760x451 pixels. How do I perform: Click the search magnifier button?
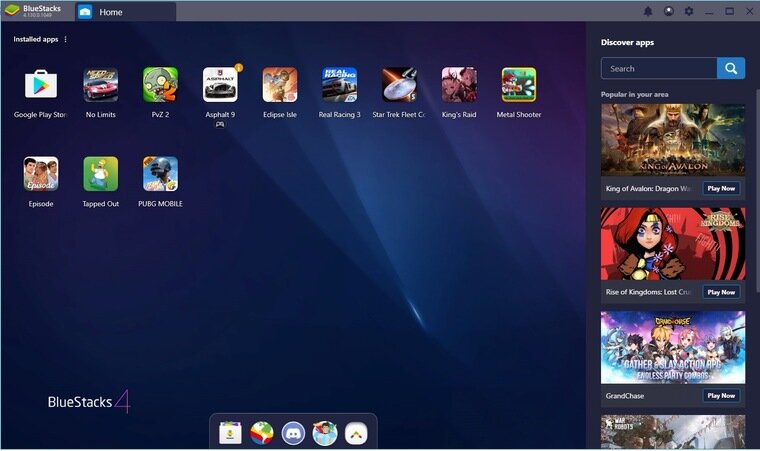(731, 68)
